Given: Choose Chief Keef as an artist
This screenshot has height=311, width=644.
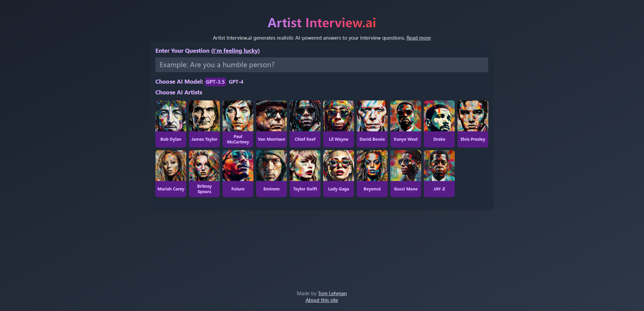Looking at the screenshot, I should point(305,124).
